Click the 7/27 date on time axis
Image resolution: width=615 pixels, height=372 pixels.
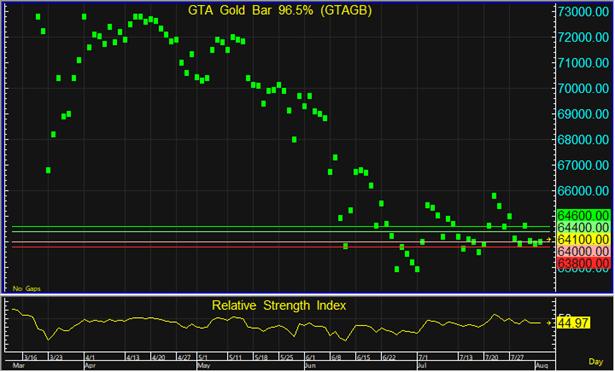[x=517, y=357]
